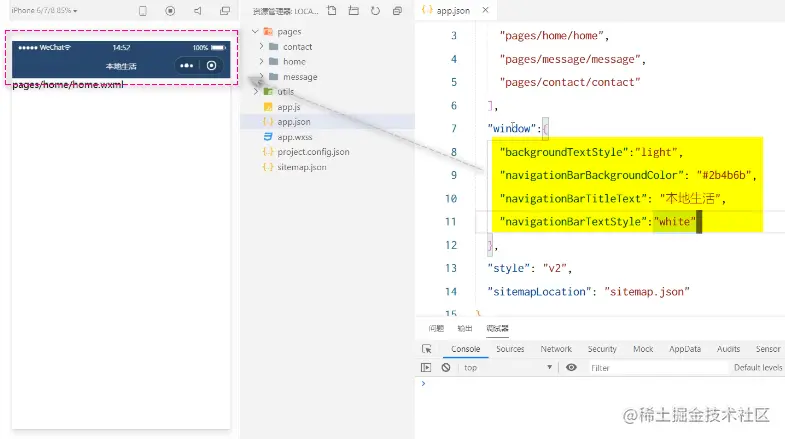
Task: Switch to the 输出 panel tab
Action: [465, 328]
